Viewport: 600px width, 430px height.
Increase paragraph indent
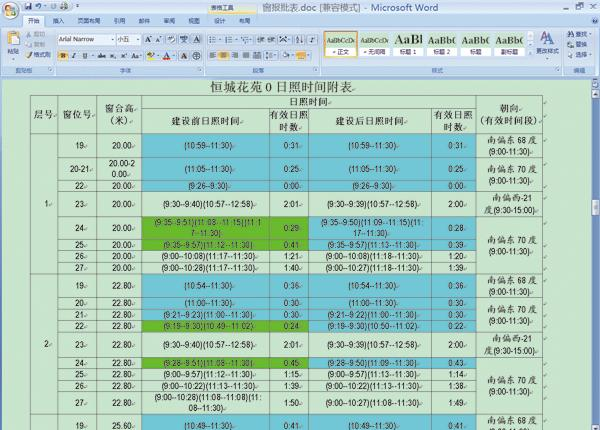tap(271, 39)
